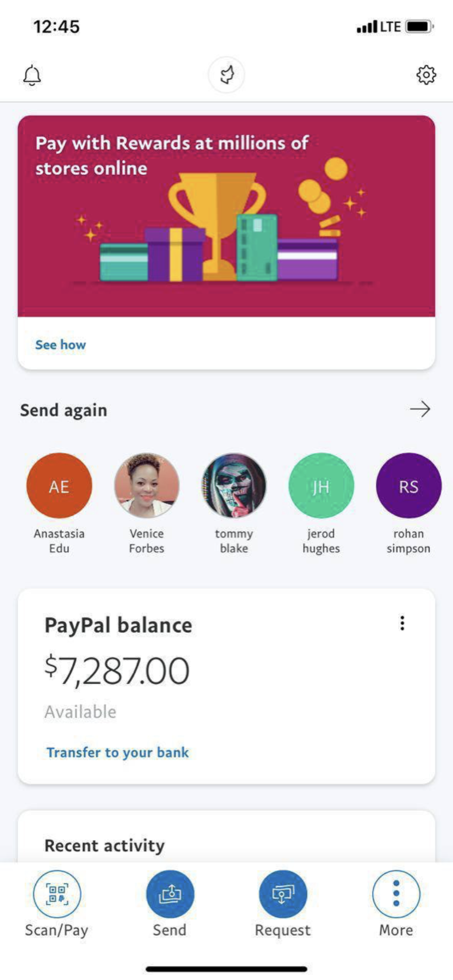Click Transfer to your bank link
This screenshot has height=980, width=453.
(x=118, y=752)
